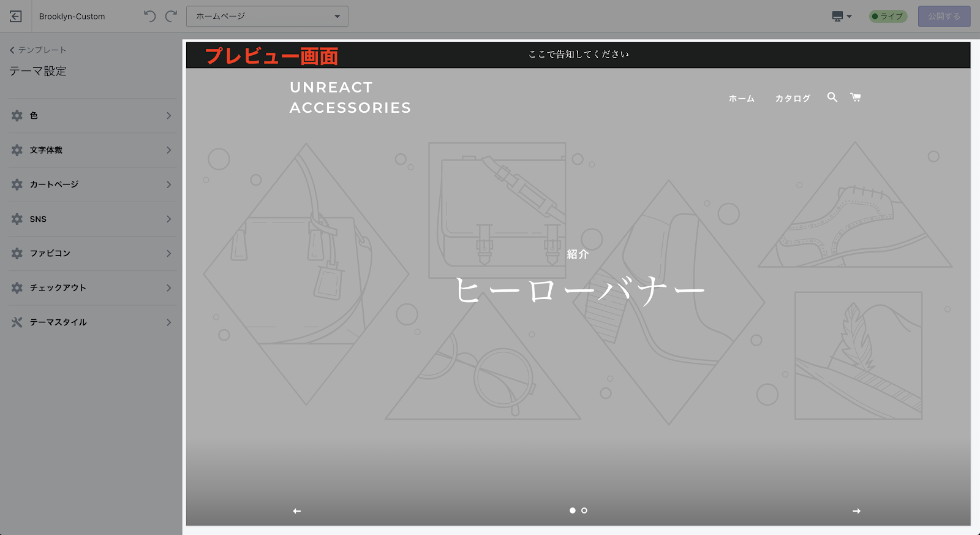Viewport: 980px width, 535px height.
Task: Click the undo arrow icon
Action: coord(150,17)
